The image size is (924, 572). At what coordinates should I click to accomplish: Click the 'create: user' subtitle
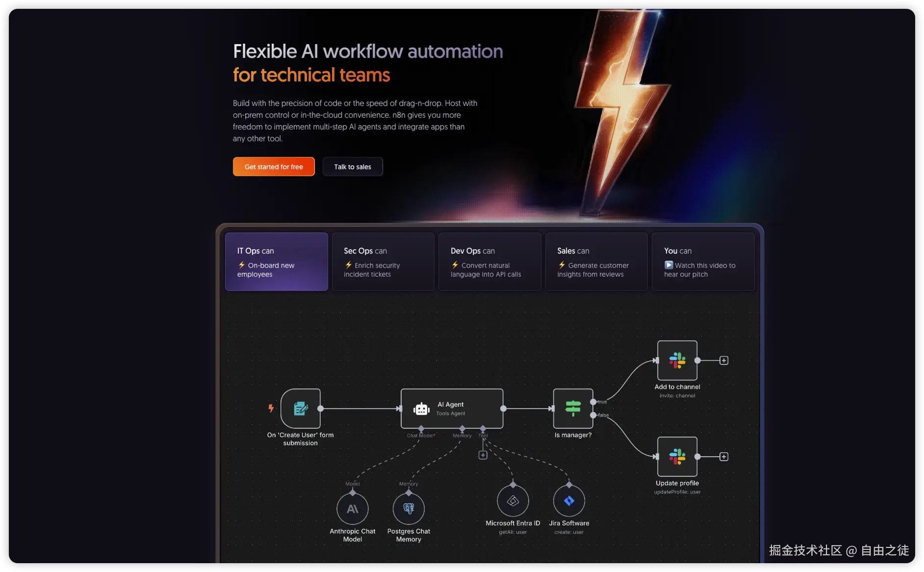pos(569,532)
